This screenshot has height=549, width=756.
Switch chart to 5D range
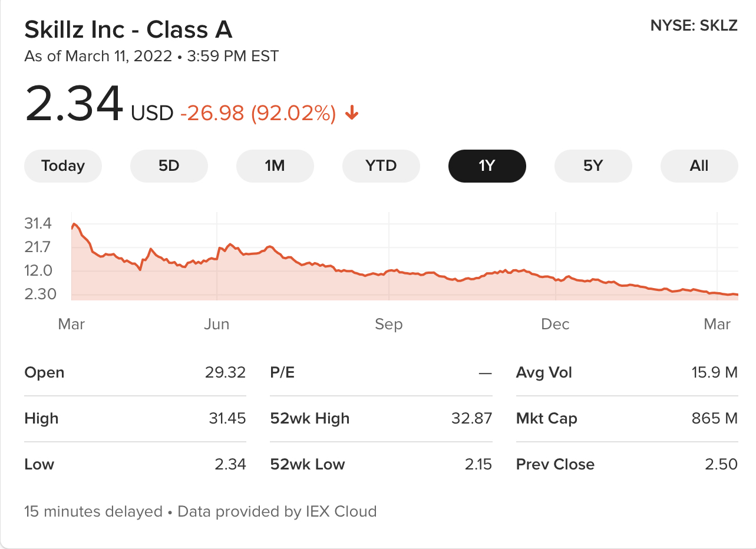click(169, 166)
